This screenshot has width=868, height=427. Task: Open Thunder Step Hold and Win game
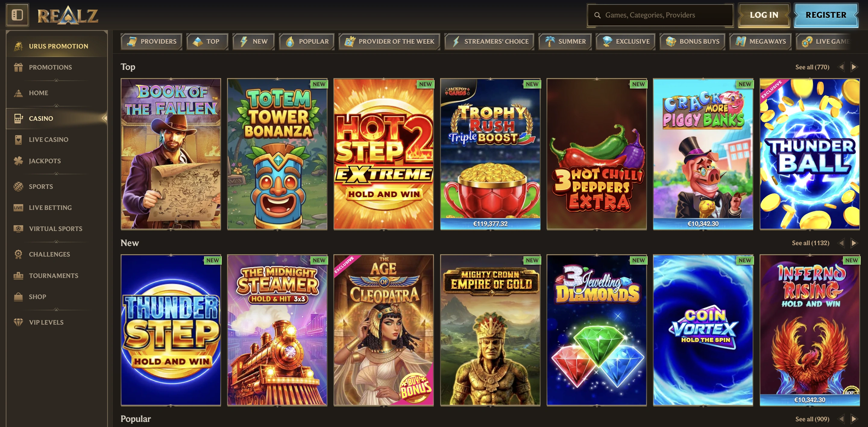171,330
